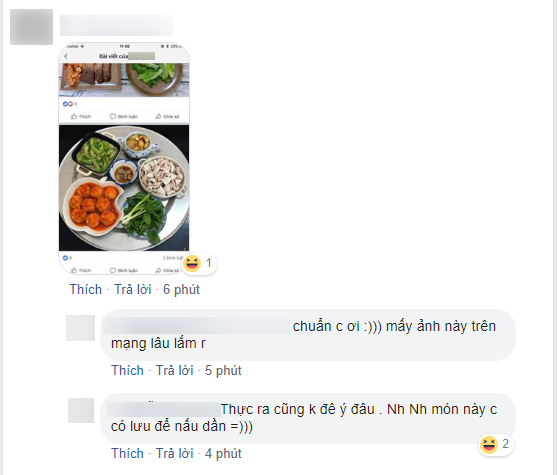Click the avatar of the second reply author
This screenshot has width=557, height=475.
[x=81, y=410]
